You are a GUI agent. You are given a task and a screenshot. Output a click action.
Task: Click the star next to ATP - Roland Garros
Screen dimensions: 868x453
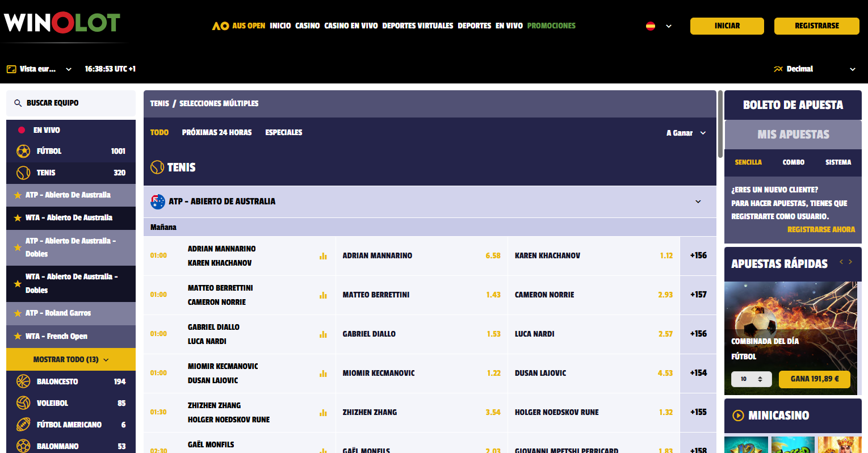coord(18,313)
